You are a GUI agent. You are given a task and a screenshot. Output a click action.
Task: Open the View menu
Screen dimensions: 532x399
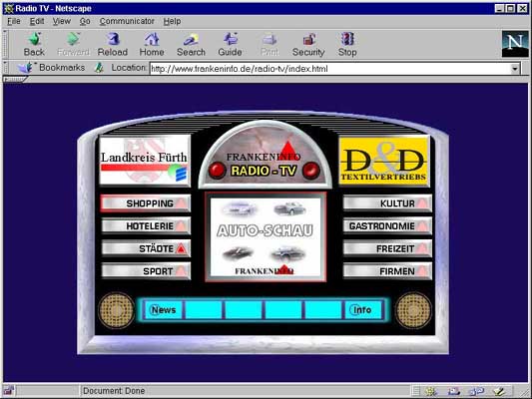point(62,21)
